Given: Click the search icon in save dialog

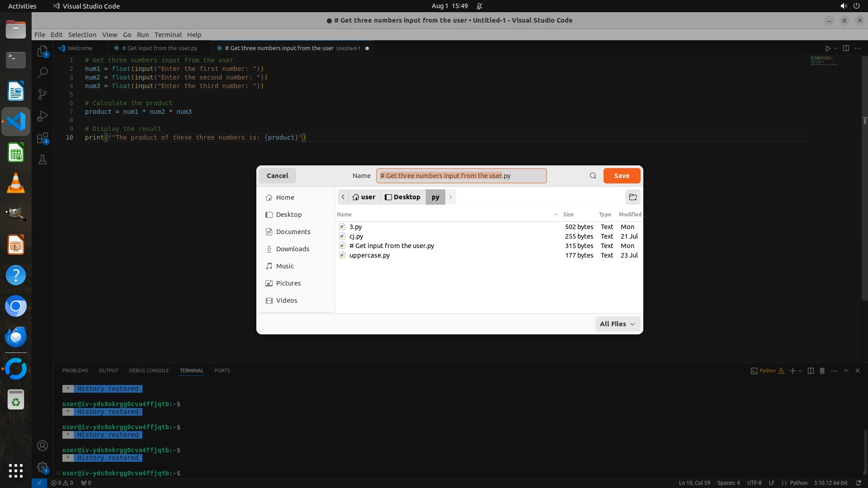Looking at the screenshot, I should coord(593,176).
